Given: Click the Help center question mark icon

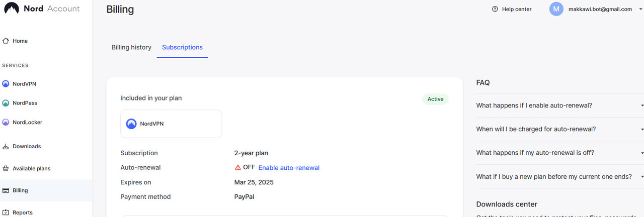Looking at the screenshot, I should point(495,9).
